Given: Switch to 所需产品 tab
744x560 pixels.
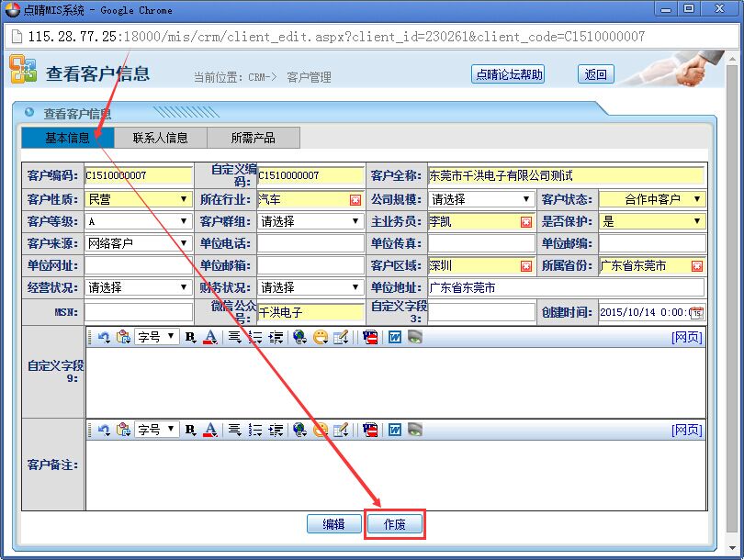Looking at the screenshot, I should click(253, 138).
